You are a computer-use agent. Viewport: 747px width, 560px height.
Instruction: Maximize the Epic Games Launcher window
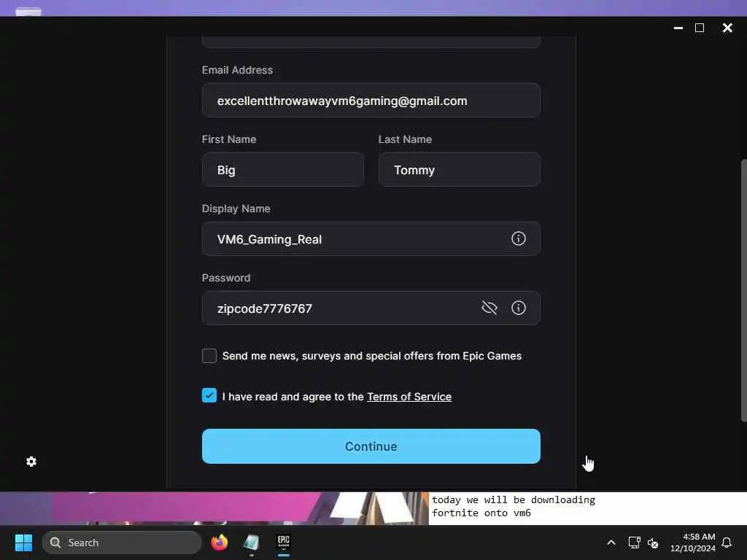pos(700,28)
